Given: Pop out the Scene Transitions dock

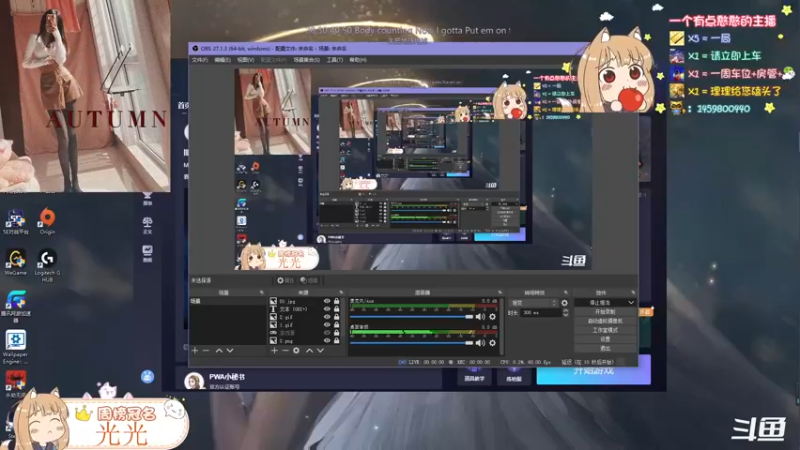Looking at the screenshot, I should coord(565,293).
